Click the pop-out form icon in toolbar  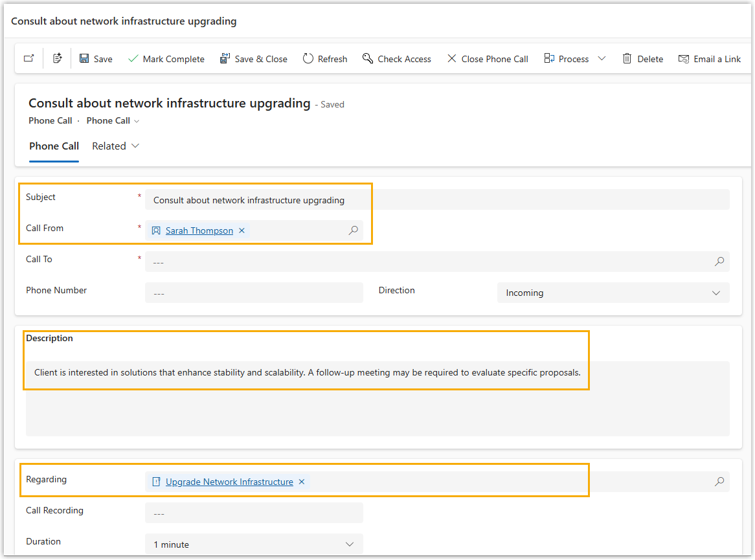click(28, 59)
